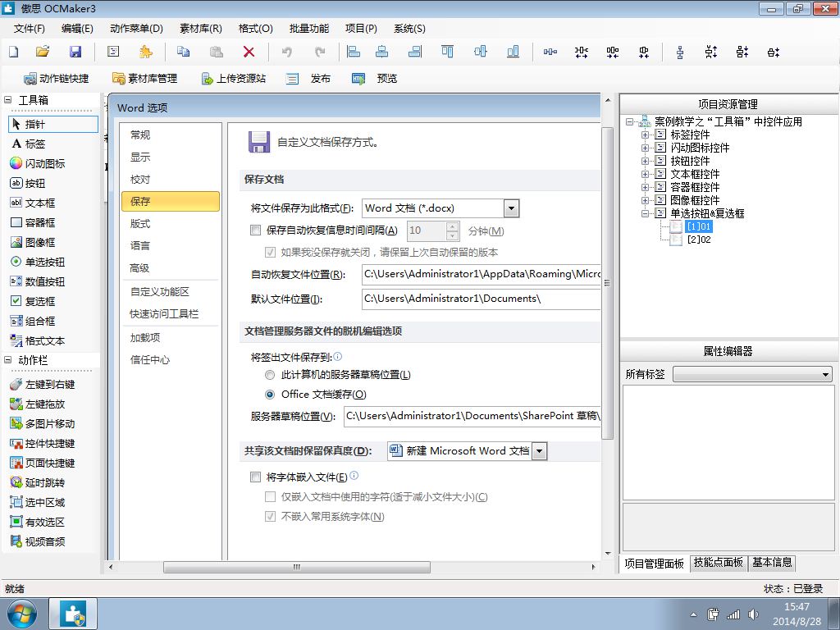Open the 批量功能 menu
The width and height of the screenshot is (840, 630).
pos(309,29)
